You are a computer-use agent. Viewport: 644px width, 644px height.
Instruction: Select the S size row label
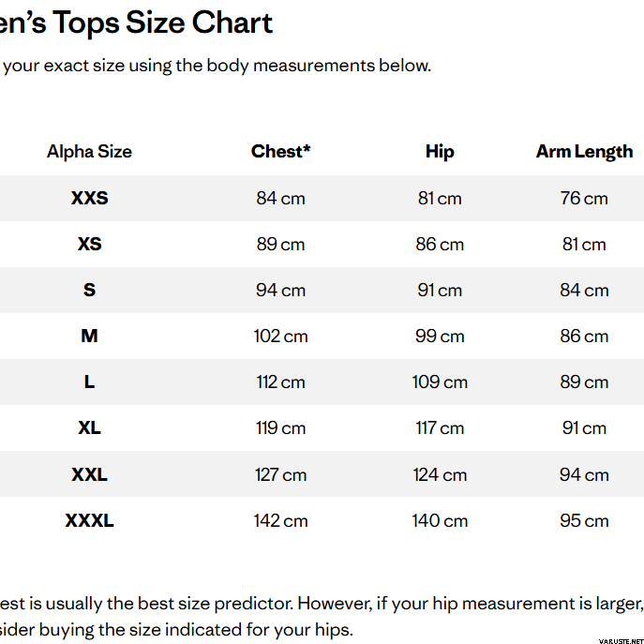tap(90, 290)
